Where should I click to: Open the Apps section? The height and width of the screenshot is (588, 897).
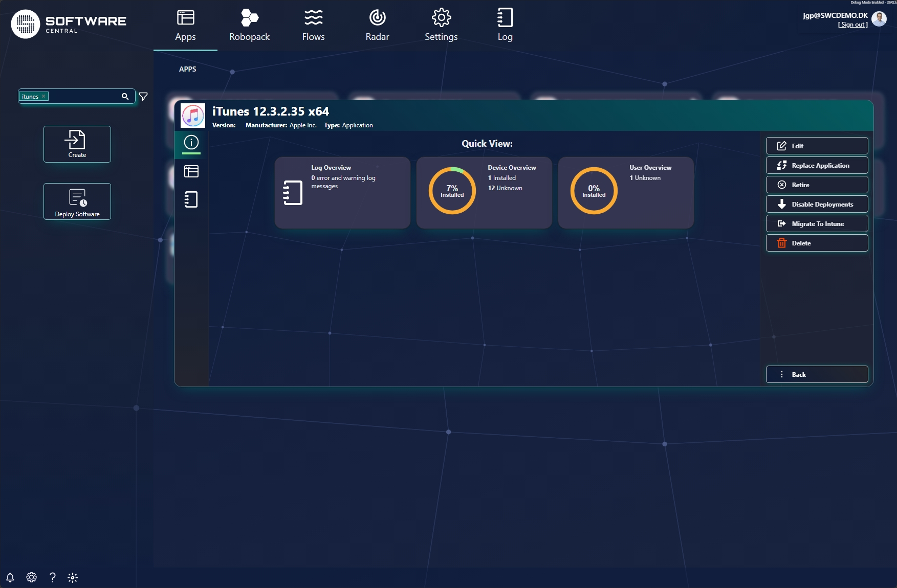coord(185,26)
